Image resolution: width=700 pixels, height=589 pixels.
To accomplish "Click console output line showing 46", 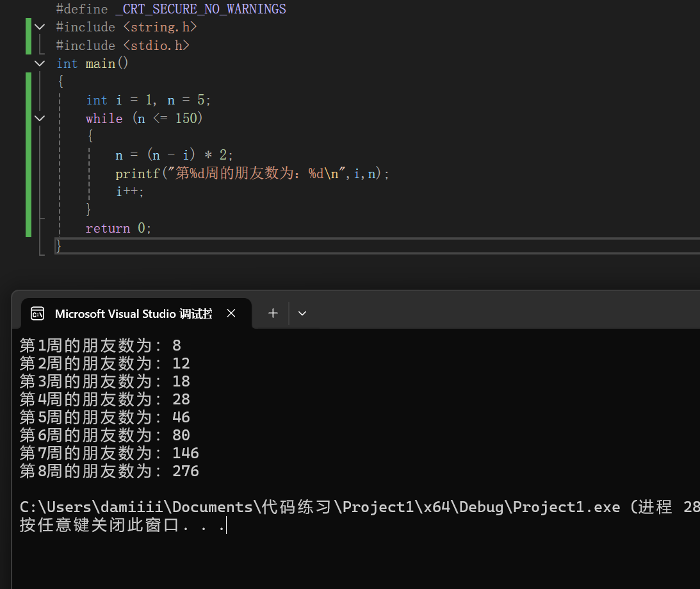I will (105, 417).
